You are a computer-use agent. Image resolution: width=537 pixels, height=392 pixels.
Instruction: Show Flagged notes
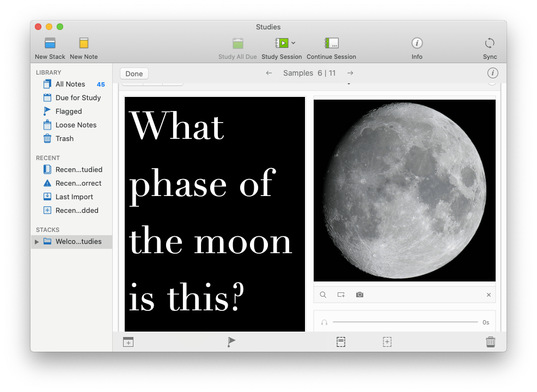click(69, 112)
